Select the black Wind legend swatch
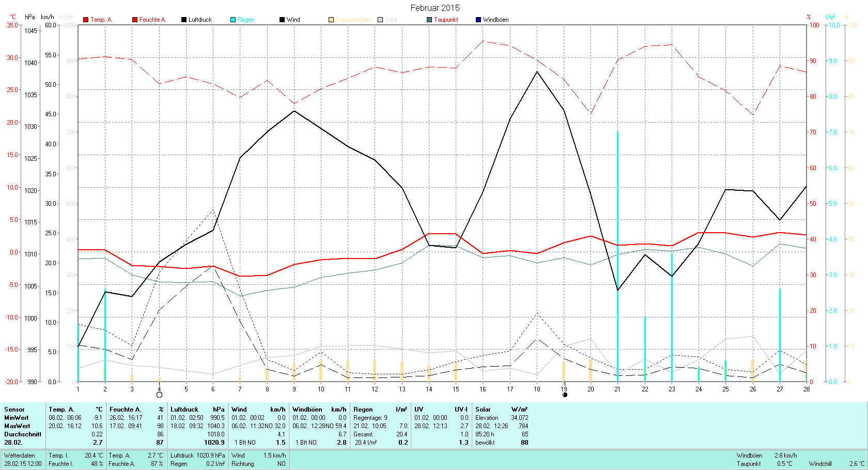 (282, 20)
